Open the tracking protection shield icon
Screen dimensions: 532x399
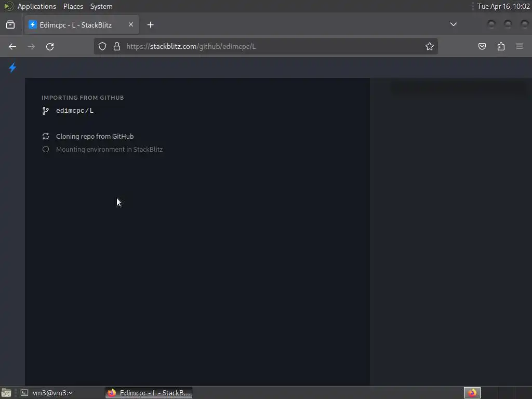click(102, 46)
